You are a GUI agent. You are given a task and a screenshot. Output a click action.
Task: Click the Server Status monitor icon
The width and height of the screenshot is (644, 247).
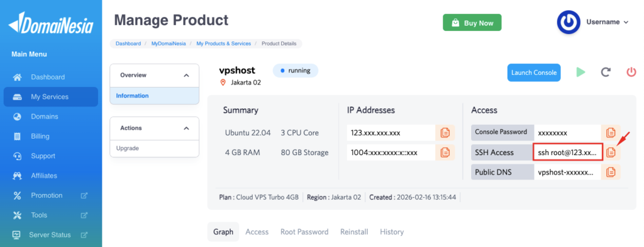(17, 235)
